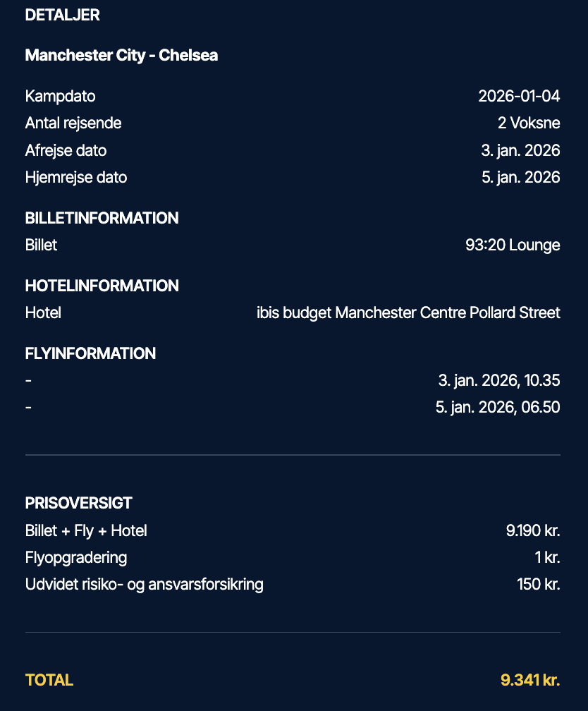Click the yellow total amount 9.341 kr.
Image resolution: width=588 pixels, height=711 pixels.
point(529,680)
